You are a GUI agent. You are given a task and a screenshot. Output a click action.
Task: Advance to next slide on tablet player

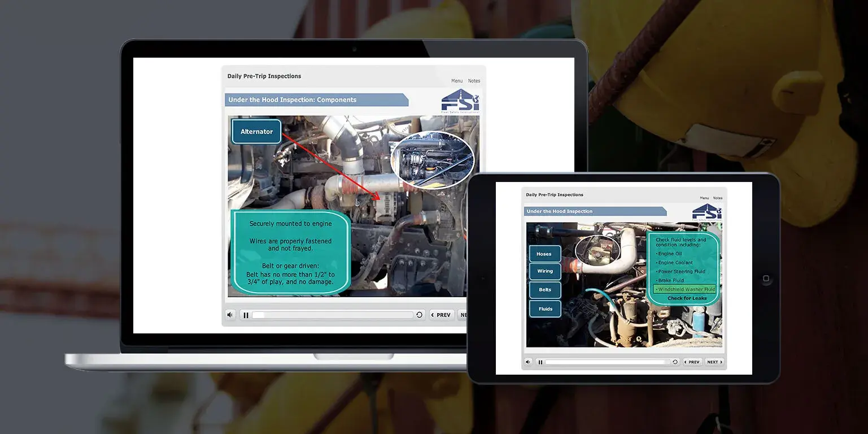coord(714,362)
